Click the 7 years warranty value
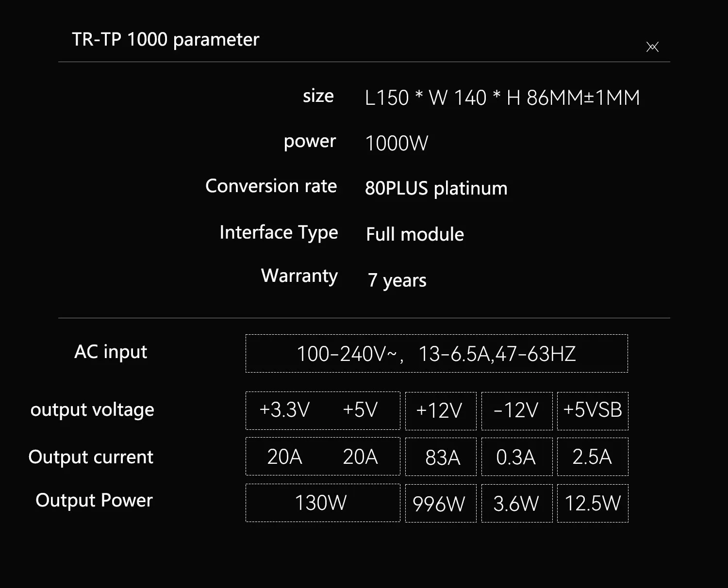Image resolution: width=728 pixels, height=588 pixels. pos(397,280)
